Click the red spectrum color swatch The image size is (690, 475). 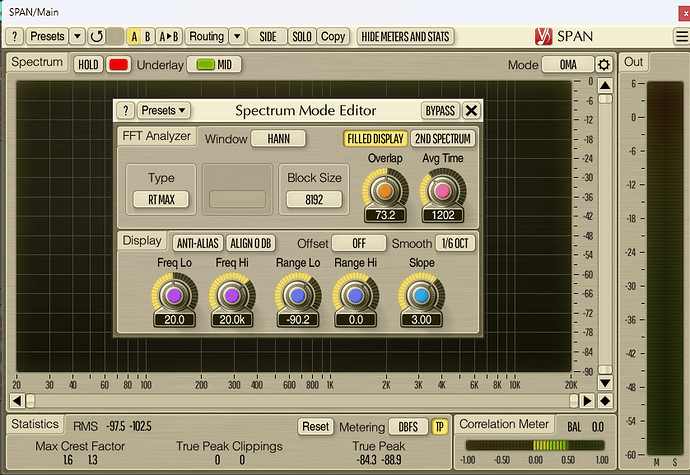coord(118,65)
